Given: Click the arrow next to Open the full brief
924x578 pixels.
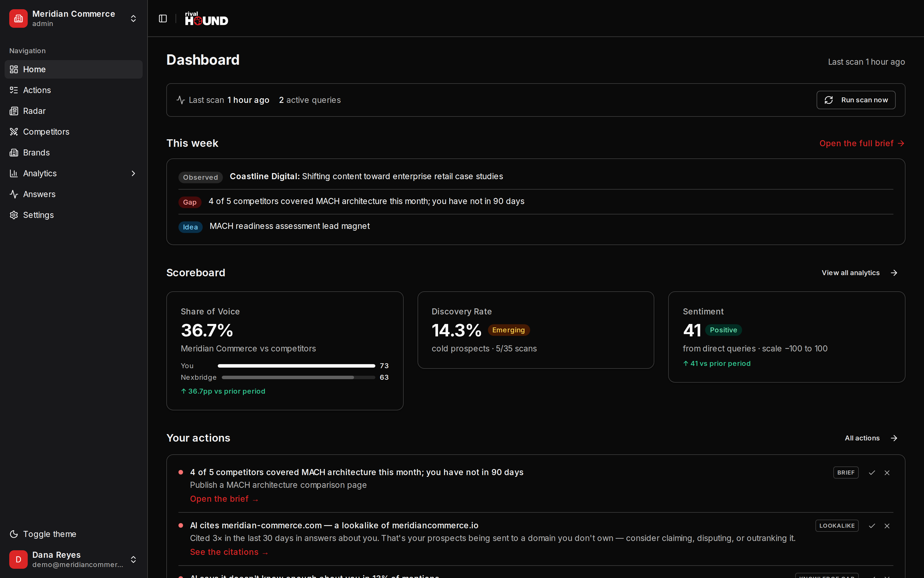Looking at the screenshot, I should [901, 143].
